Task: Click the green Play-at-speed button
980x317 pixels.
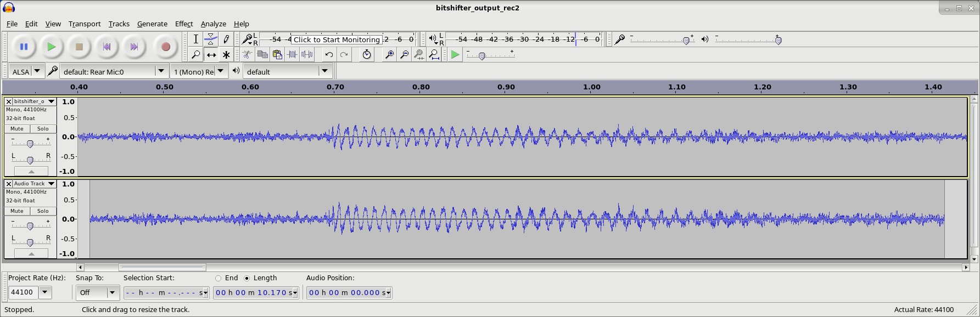Action: [x=455, y=55]
